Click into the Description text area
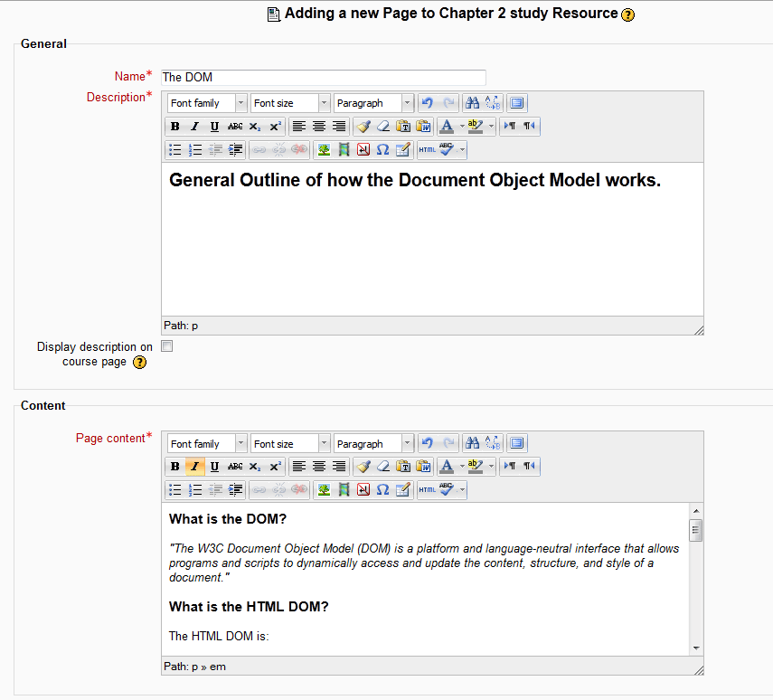The image size is (773, 700). (x=432, y=240)
